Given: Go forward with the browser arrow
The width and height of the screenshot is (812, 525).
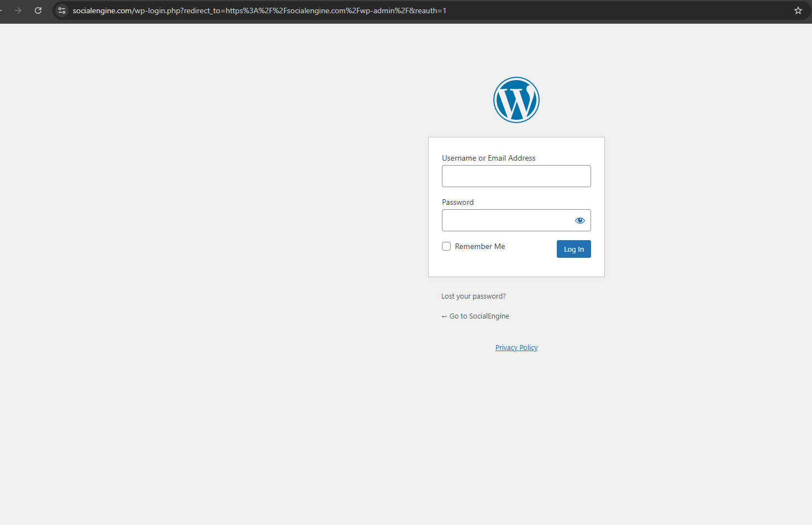Looking at the screenshot, I should point(18,10).
